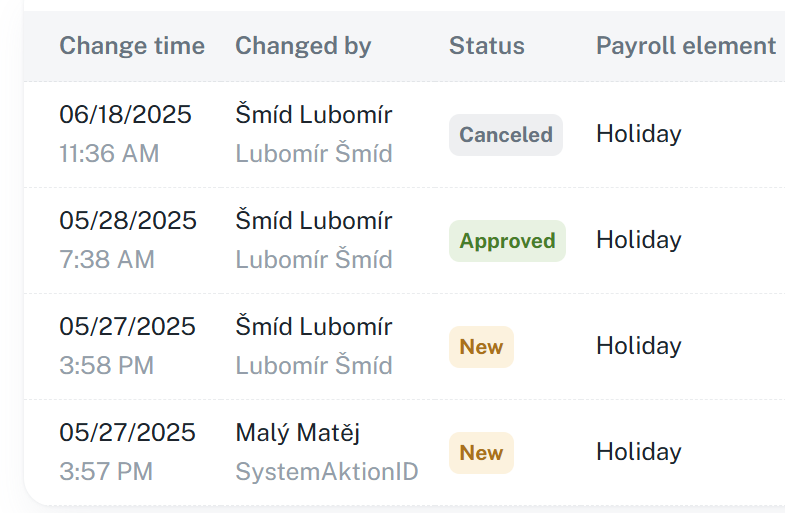Image resolution: width=785 pixels, height=513 pixels.
Task: Click the 3:58 PM timestamp
Action: click(x=107, y=366)
